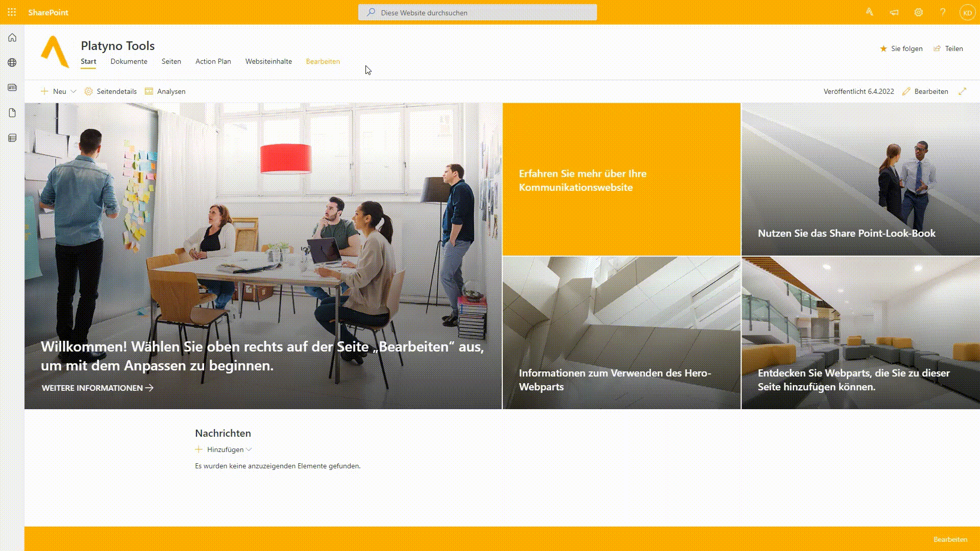Screen dimensions: 980x551
Task: Click the Sie folgen button label
Action: [906, 48]
